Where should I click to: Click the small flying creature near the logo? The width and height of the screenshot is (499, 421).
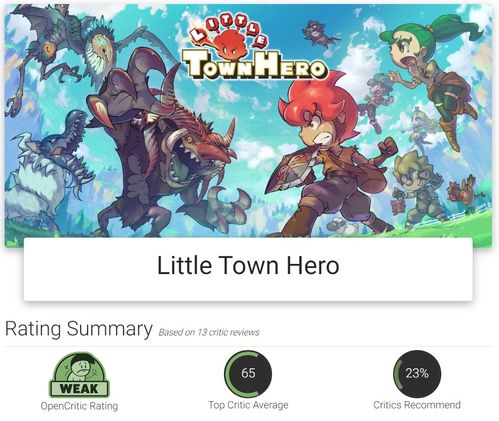(321, 33)
